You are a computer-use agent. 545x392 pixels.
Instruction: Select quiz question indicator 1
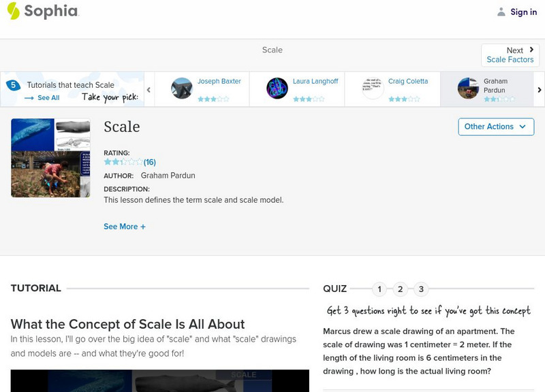click(379, 289)
